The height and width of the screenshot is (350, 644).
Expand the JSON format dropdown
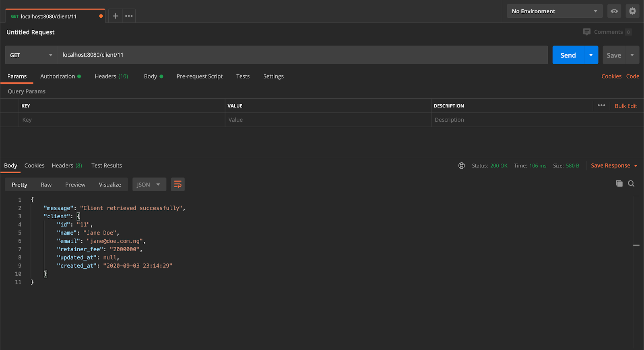[149, 184]
